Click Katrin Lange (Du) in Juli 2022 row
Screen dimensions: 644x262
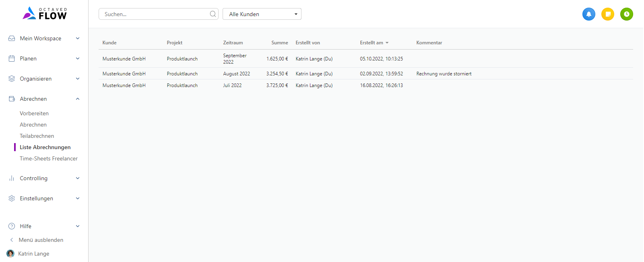click(314, 85)
